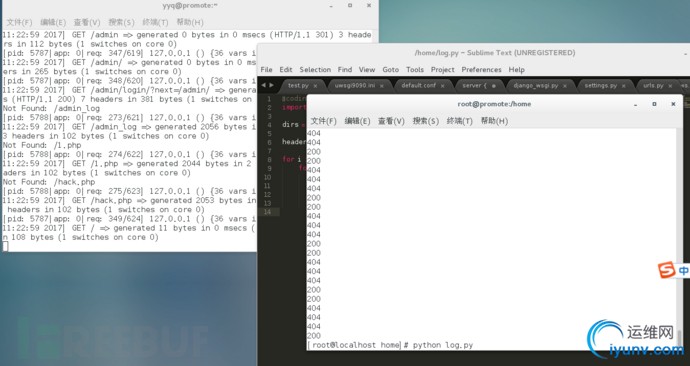The width and height of the screenshot is (690, 366).
Task: Close the urls.py tab
Action: (x=670, y=86)
